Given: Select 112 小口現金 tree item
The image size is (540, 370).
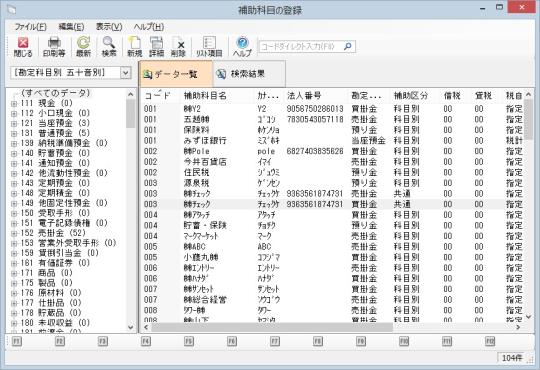Looking at the screenshot, I should coord(55,113).
